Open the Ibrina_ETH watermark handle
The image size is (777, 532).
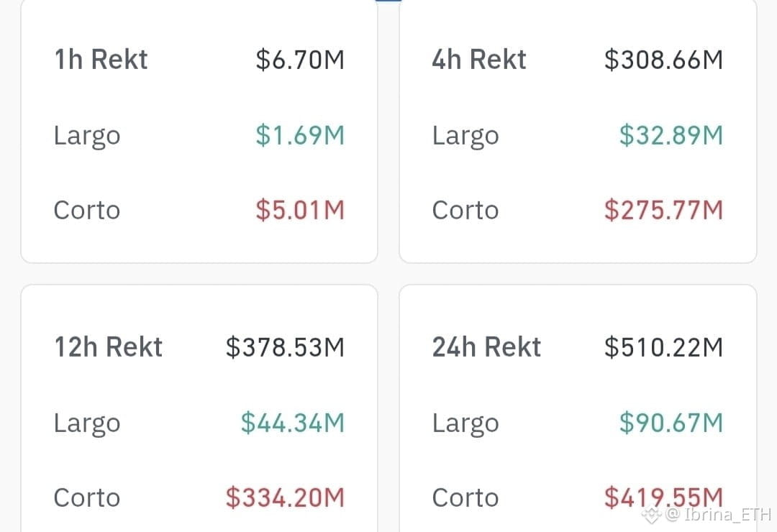click(x=719, y=515)
